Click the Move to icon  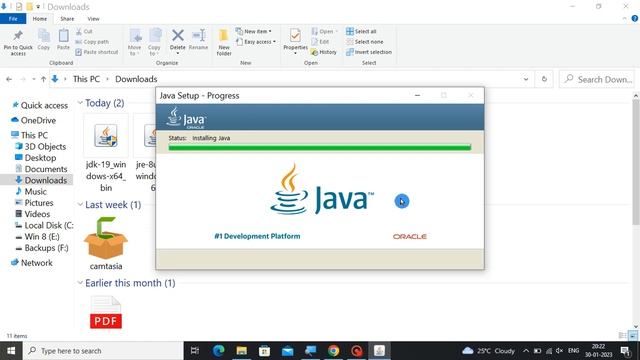(135, 36)
